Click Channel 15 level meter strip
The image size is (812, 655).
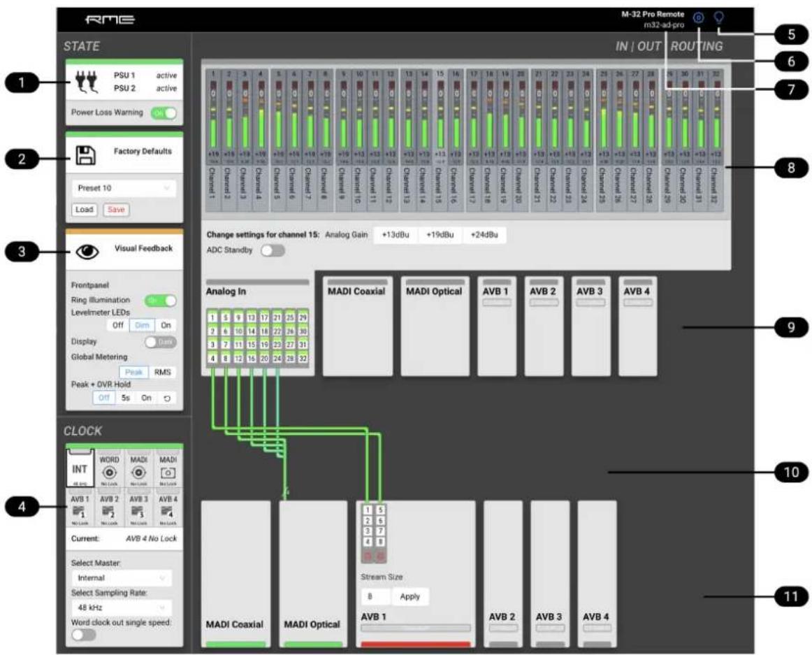[440, 140]
